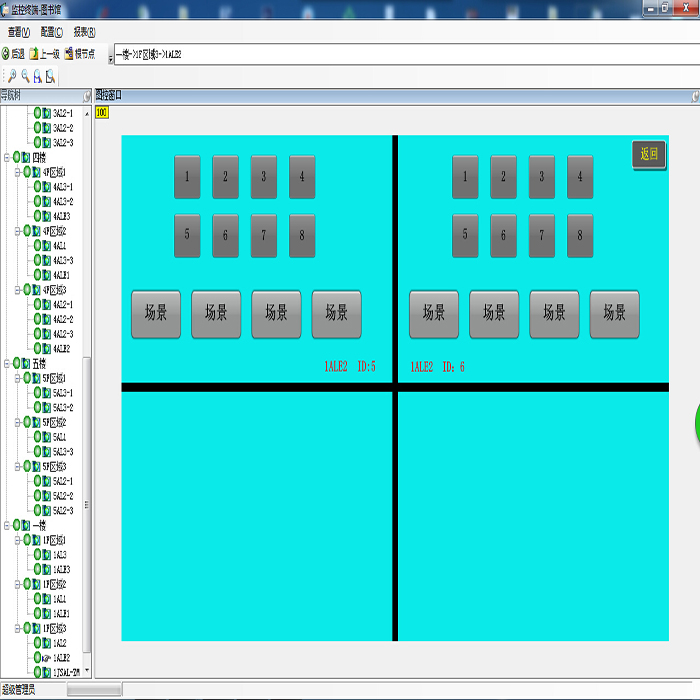Collapse the 1F区域1 tree node
The width and height of the screenshot is (700, 700).
(x=17, y=540)
